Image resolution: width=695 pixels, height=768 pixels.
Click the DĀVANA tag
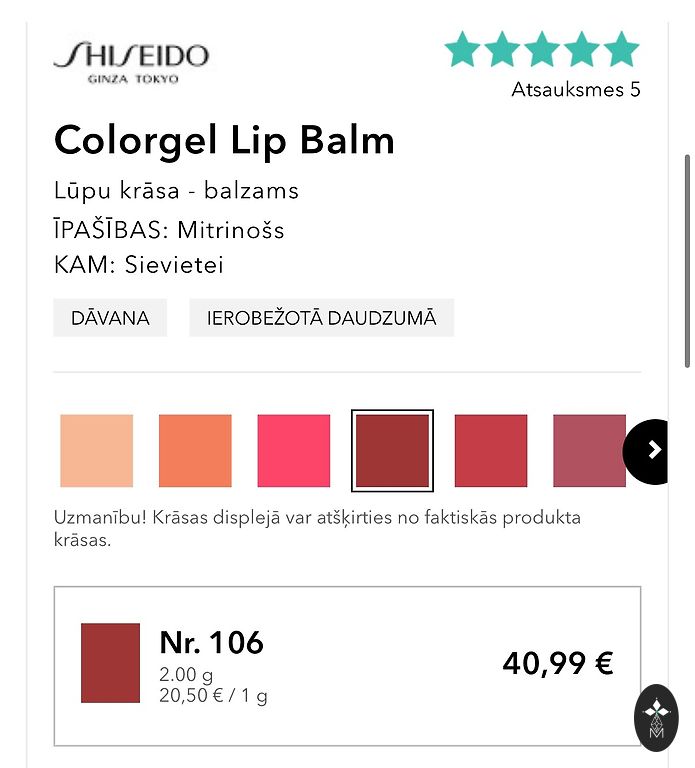110,318
